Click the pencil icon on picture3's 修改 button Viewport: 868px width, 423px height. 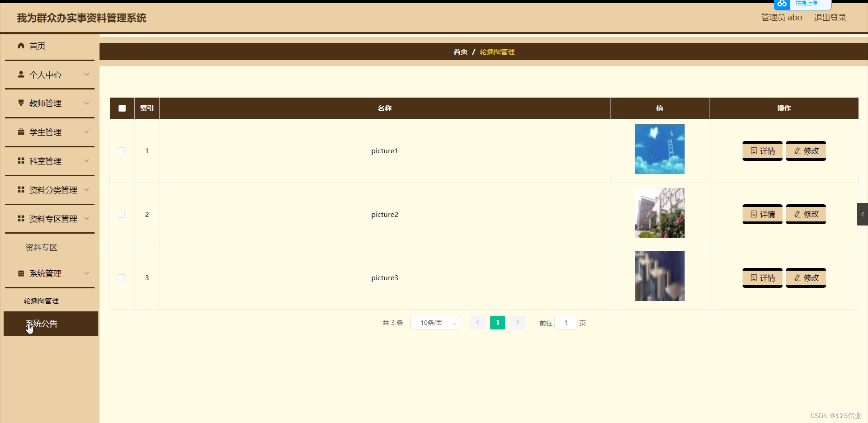pyautogui.click(x=797, y=278)
